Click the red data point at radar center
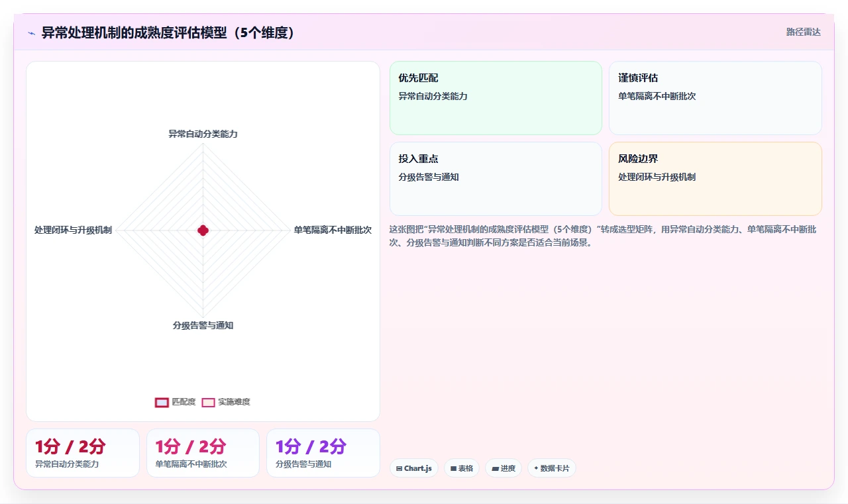 pos(203,230)
